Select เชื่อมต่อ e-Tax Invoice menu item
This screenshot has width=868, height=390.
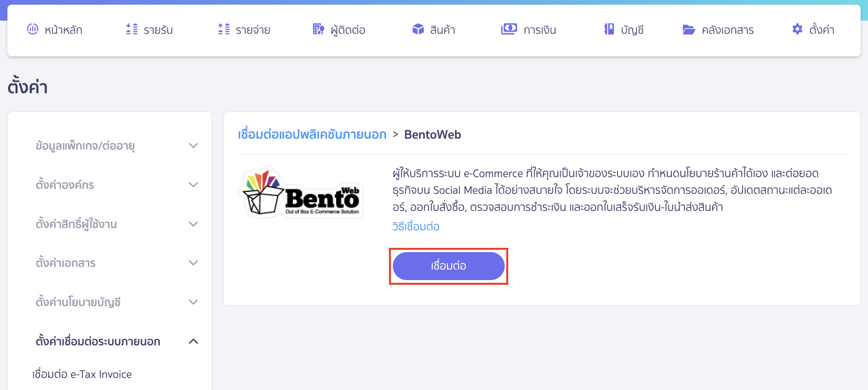(x=81, y=374)
